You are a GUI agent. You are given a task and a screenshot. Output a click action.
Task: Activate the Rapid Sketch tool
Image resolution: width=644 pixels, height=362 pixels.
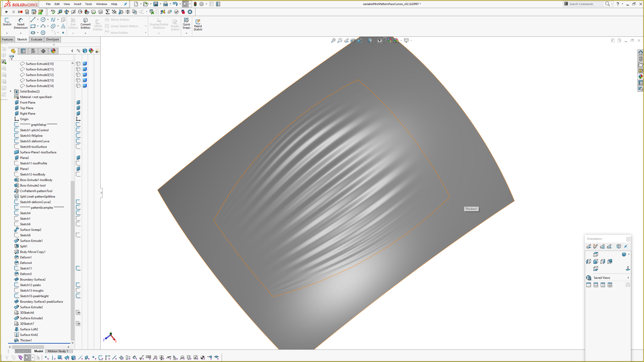click(198, 25)
